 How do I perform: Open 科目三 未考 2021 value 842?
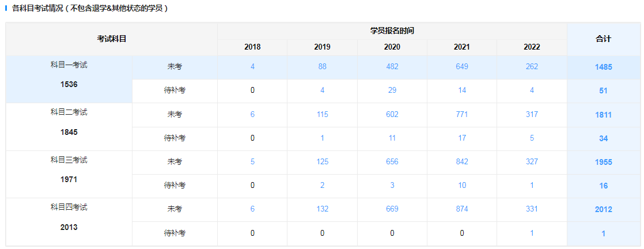(x=462, y=161)
